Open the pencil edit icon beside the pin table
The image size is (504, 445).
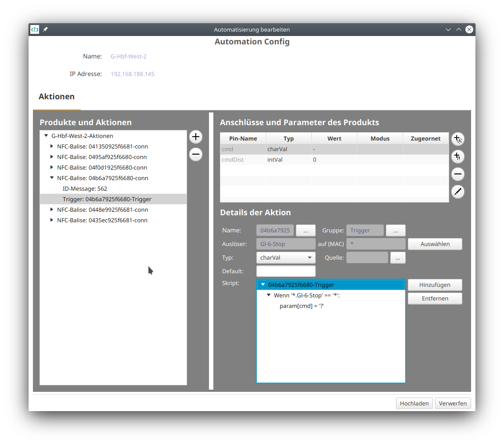point(457,192)
